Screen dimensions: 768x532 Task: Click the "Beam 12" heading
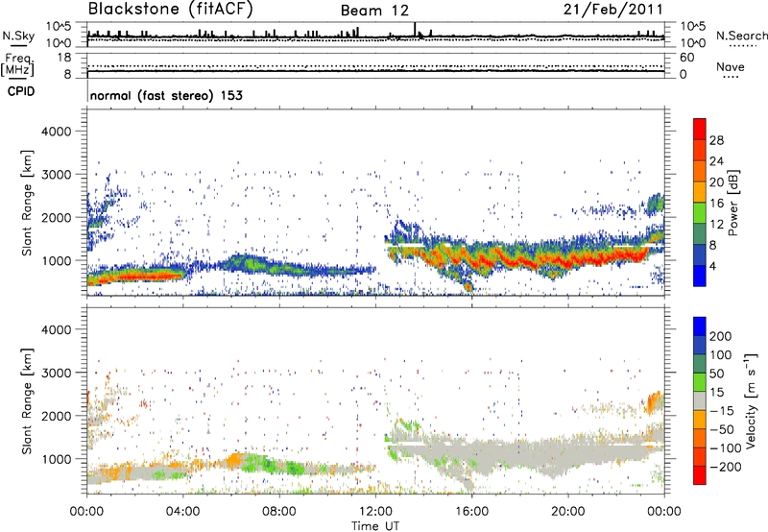pyautogui.click(x=374, y=11)
